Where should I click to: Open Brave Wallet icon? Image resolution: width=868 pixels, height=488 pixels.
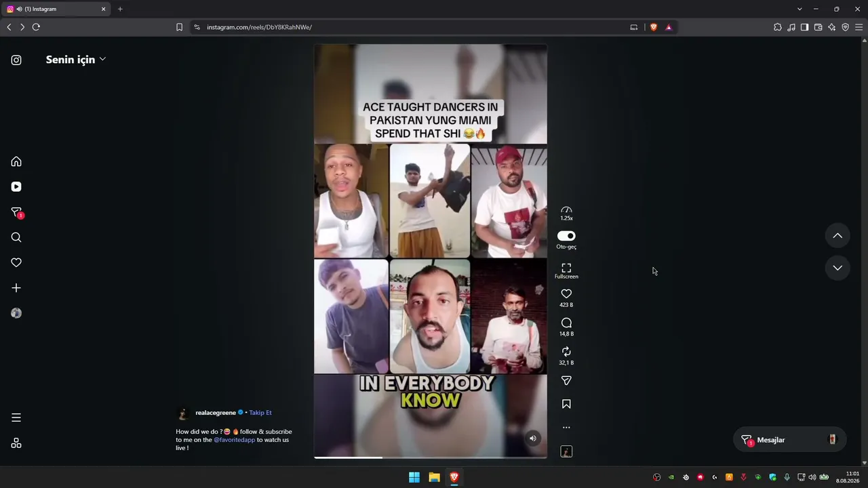(818, 27)
